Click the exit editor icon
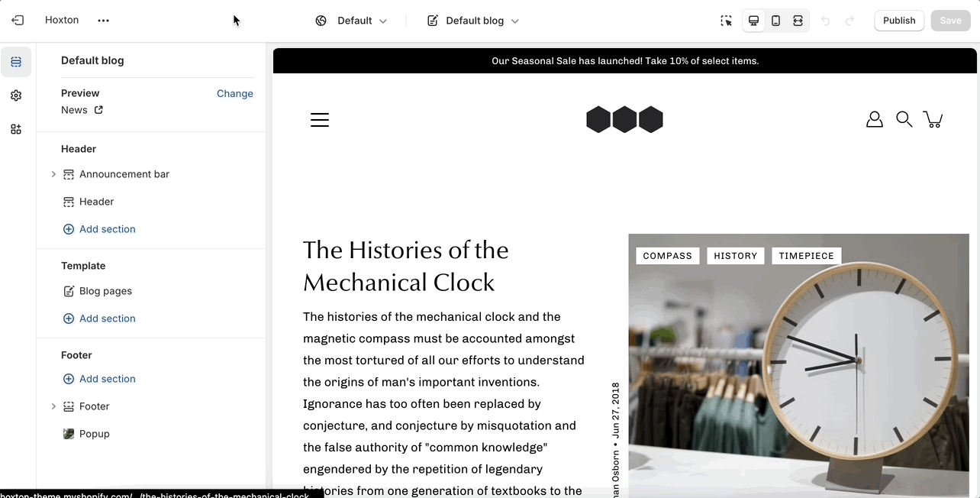Image resolution: width=980 pixels, height=498 pixels. click(18, 21)
